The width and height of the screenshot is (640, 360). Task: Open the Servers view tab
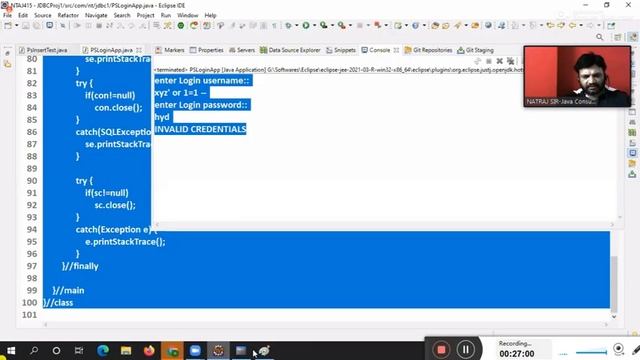[242, 50]
